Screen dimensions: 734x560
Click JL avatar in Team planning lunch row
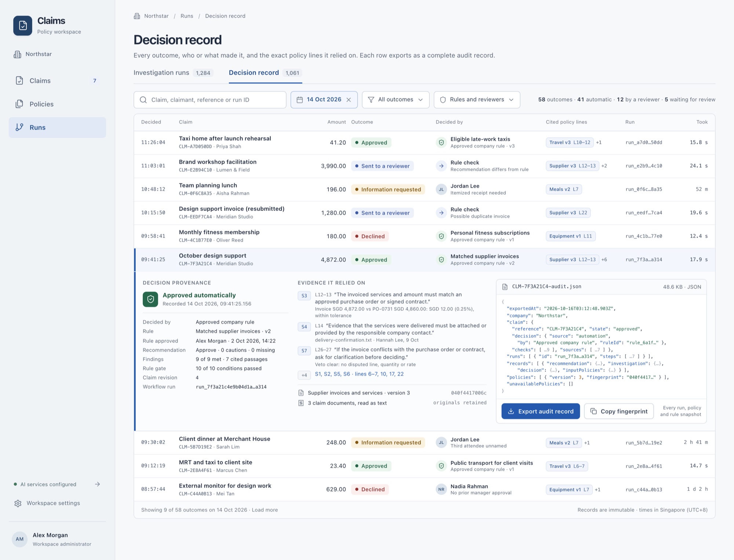tap(441, 189)
